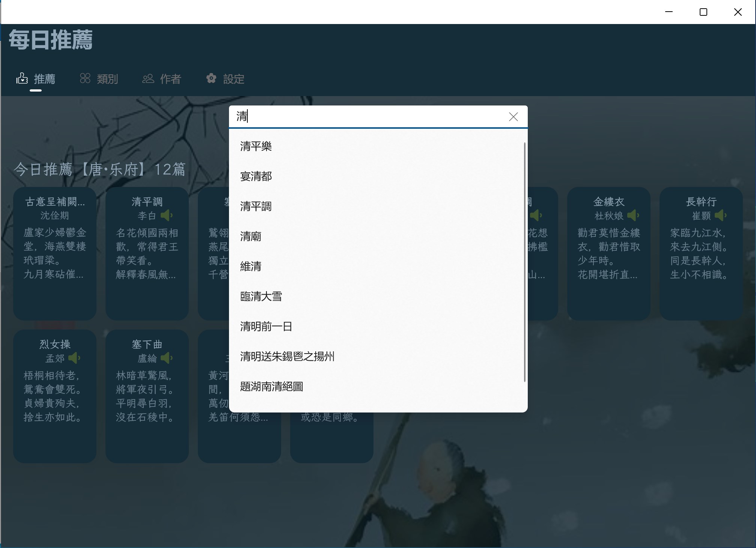Select the 宴清都 suggestion
This screenshot has height=548, width=756.
pyautogui.click(x=256, y=176)
